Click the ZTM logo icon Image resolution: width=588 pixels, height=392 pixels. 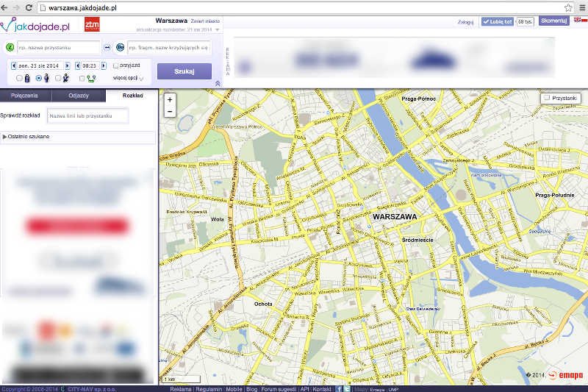pyautogui.click(x=92, y=26)
